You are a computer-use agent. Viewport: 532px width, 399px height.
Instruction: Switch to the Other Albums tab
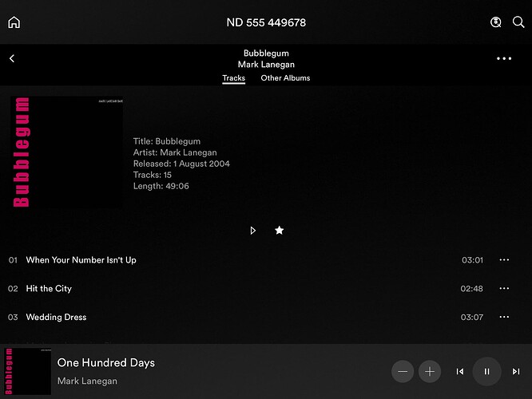(x=285, y=78)
